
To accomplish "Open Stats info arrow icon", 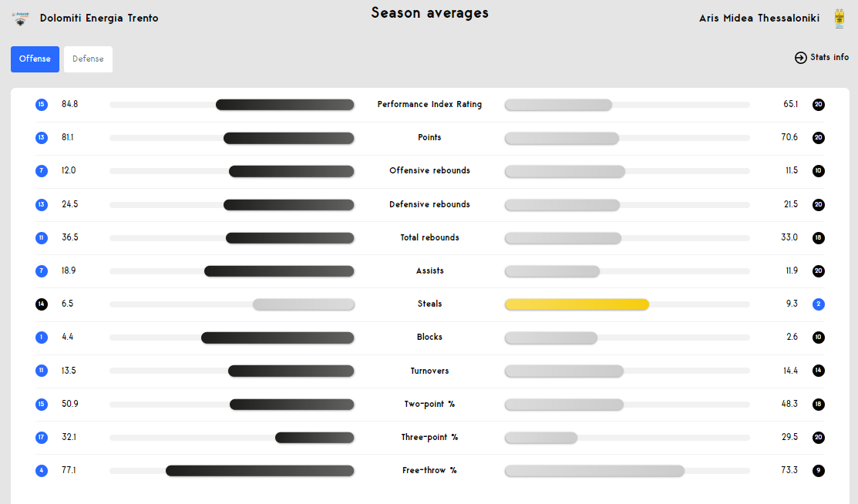I will 800,58.
